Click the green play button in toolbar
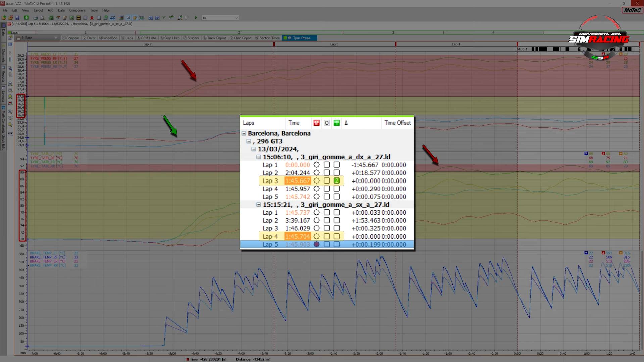The image size is (644, 362). [196, 18]
